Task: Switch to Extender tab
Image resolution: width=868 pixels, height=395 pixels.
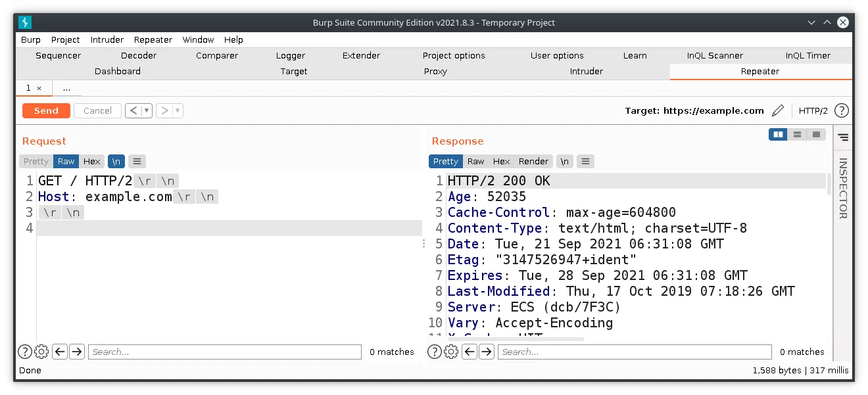Action: point(361,56)
